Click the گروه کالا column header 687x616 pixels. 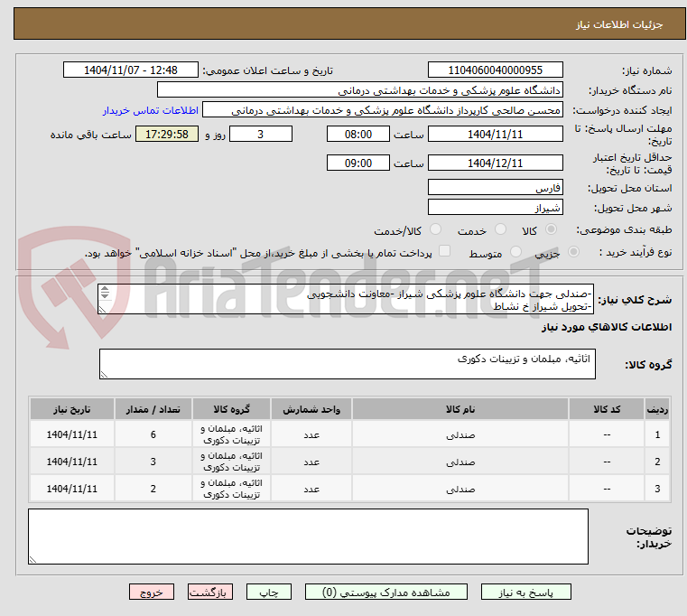(x=231, y=409)
